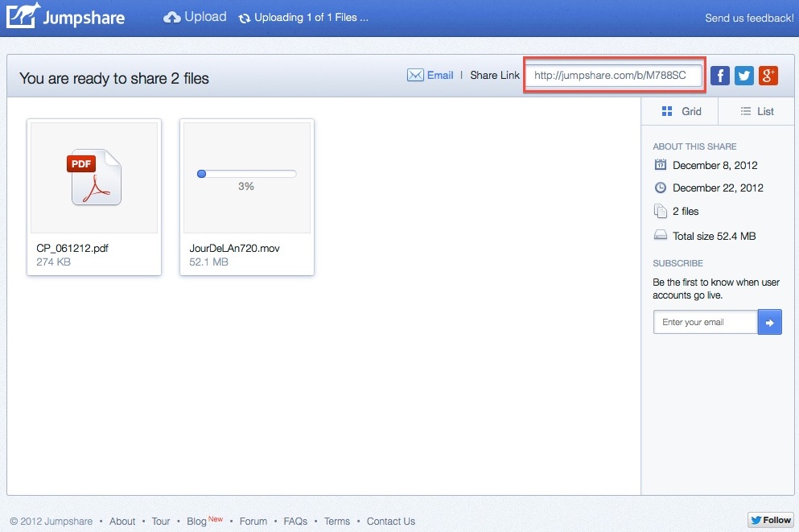Open the Send us feedback link

[749, 18]
